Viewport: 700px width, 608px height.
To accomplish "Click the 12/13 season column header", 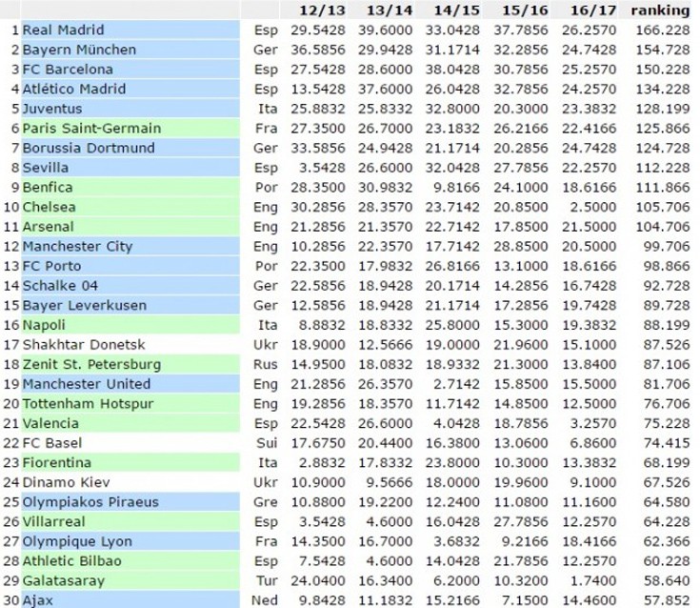I will point(317,10).
